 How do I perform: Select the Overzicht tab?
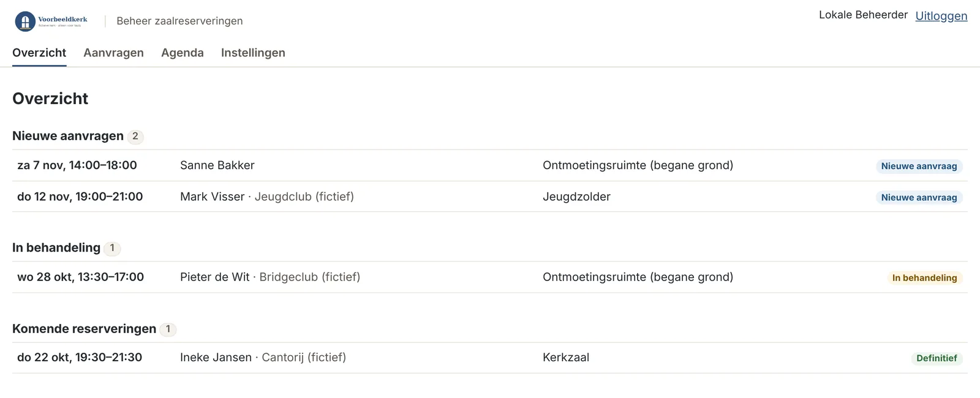[x=39, y=53]
